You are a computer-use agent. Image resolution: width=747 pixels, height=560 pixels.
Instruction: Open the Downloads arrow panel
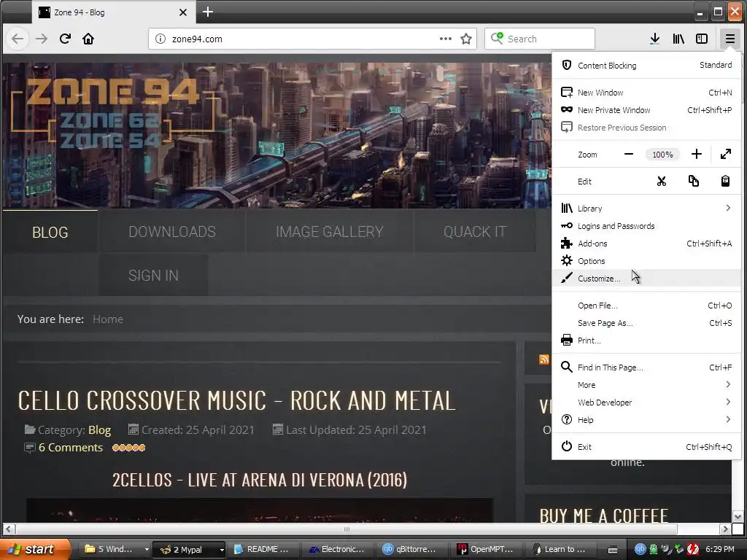click(x=654, y=39)
